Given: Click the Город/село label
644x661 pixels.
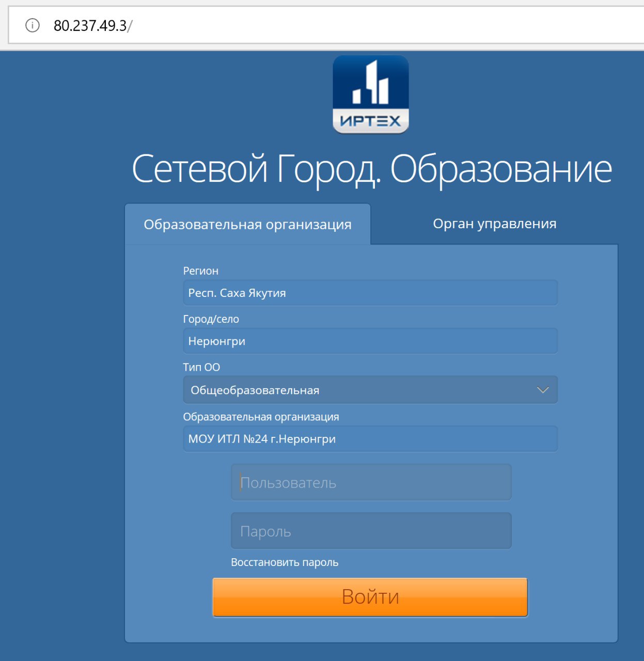Looking at the screenshot, I should [211, 319].
